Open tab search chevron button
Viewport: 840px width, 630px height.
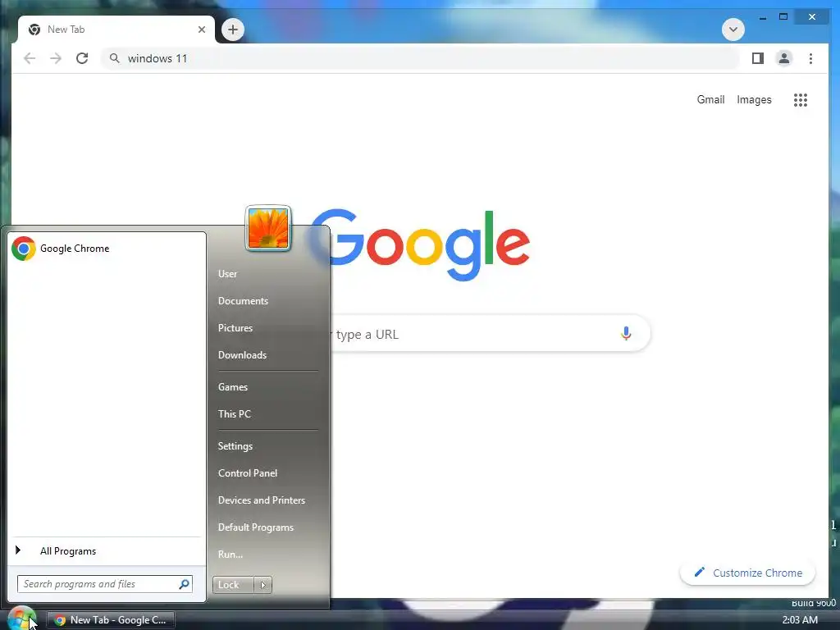click(x=733, y=30)
